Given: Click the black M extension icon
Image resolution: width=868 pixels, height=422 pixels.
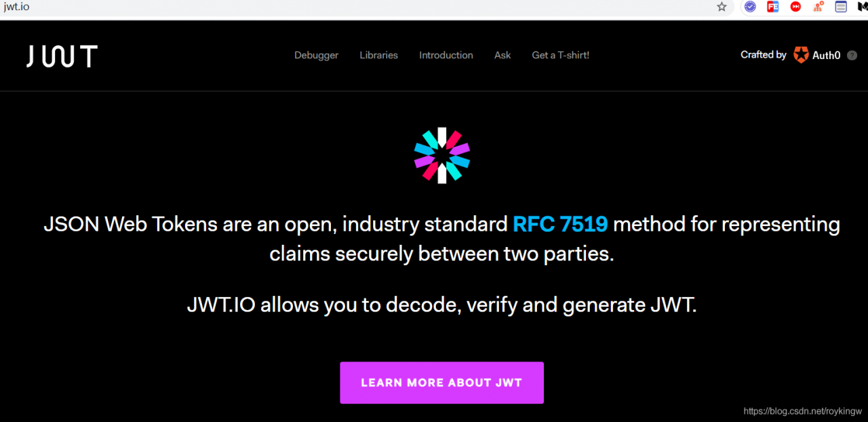Looking at the screenshot, I should [862, 7].
